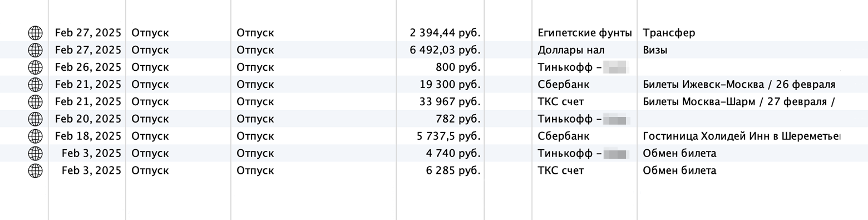This screenshot has height=220, width=868.
Task: Click globe icon in 19 300 руб. row
Action: click(35, 85)
